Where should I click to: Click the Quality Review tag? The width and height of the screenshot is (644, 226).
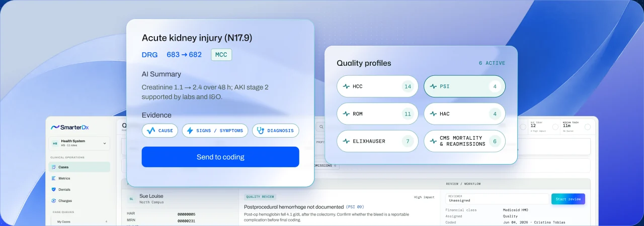260,197
